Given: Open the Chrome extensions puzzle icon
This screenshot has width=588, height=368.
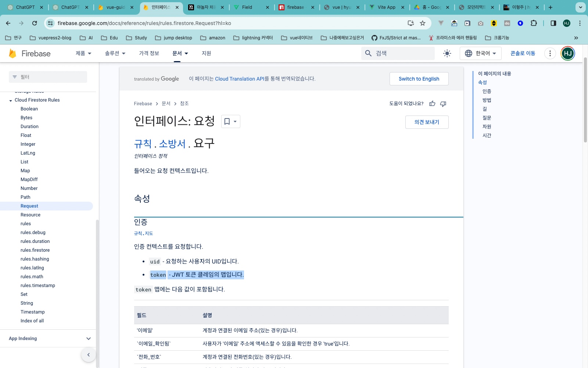Looking at the screenshot, I should pyautogui.click(x=534, y=23).
